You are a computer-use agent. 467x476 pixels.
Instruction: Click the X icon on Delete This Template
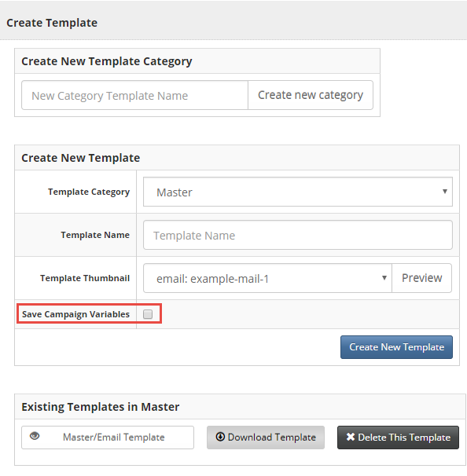(351, 437)
